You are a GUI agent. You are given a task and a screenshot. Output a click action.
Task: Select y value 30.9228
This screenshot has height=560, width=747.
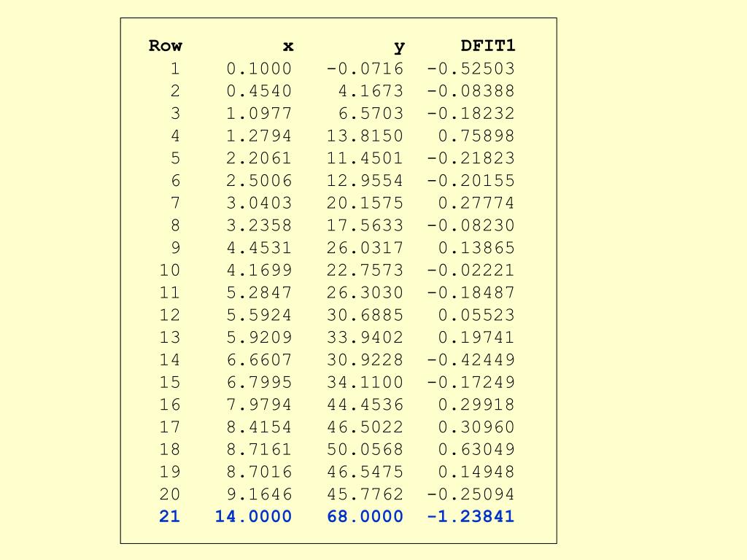click(365, 359)
